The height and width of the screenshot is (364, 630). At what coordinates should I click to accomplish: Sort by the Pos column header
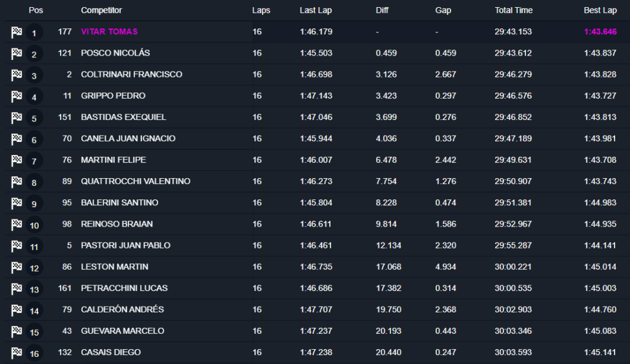click(x=36, y=10)
